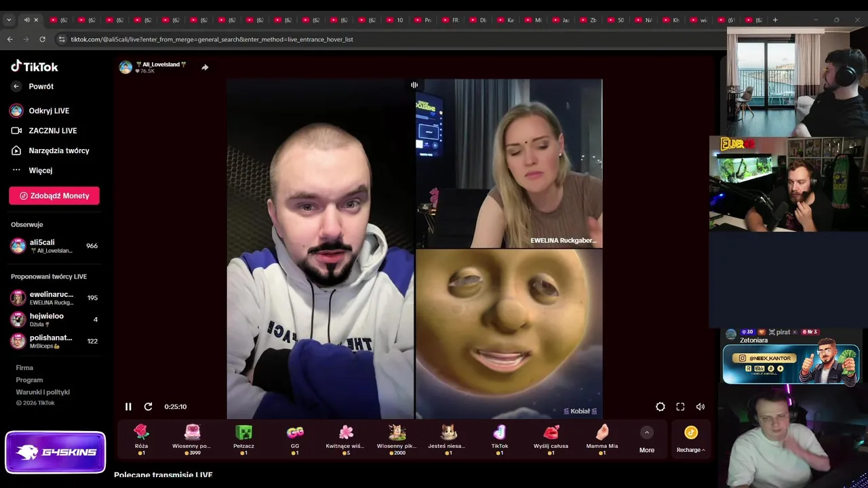Viewport: 868px width, 488px height.
Task: Pause the live stream
Action: click(128, 407)
